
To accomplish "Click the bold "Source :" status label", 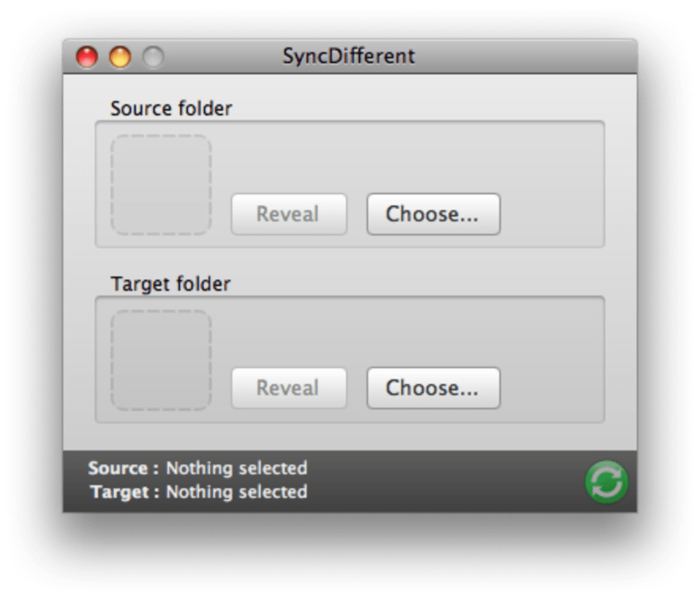I will [x=124, y=469].
